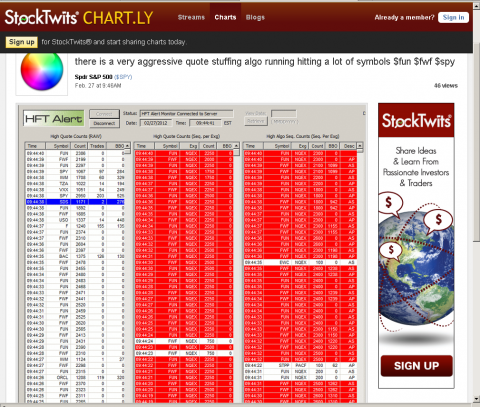The image size is (480, 407).
Task: Click scroll-up arrow of Algo Seq table
Action: [360, 146]
